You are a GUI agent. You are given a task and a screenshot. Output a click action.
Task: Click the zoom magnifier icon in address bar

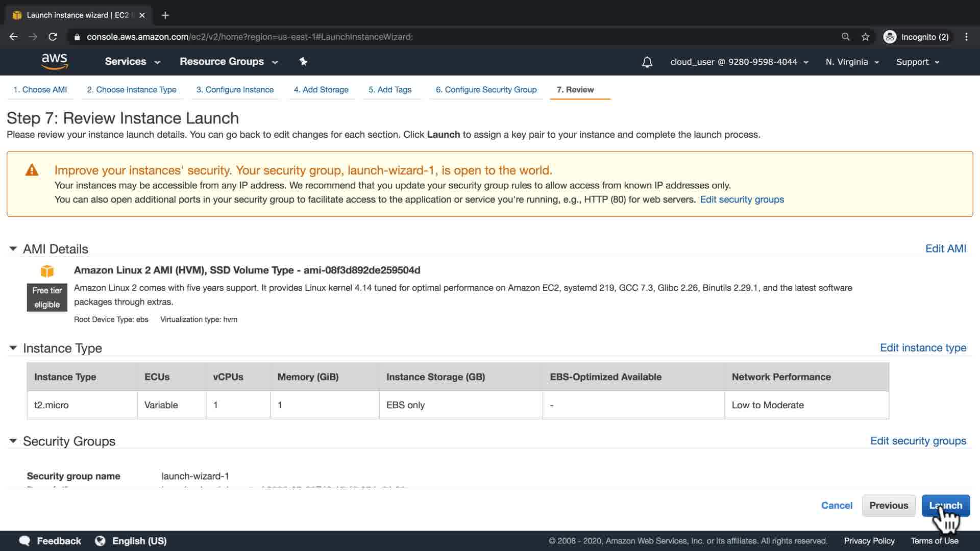(846, 37)
